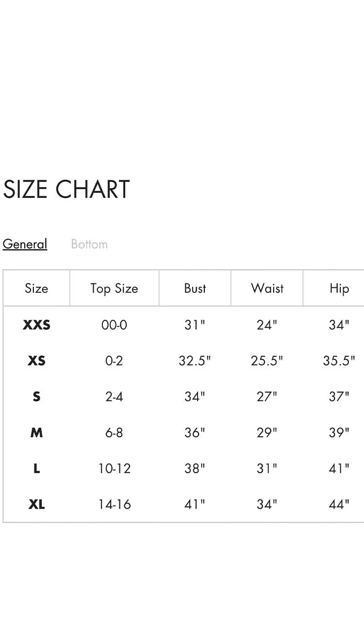Select the L size row label

pos(36,468)
